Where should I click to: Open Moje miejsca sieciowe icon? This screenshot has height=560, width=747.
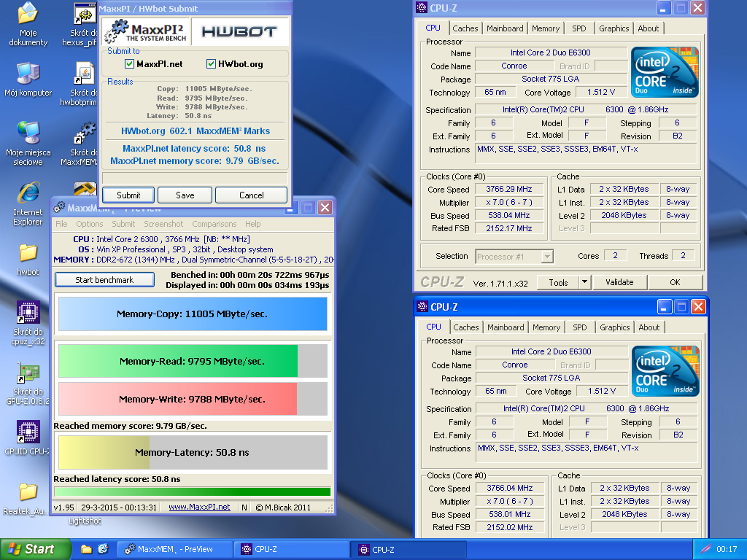[28, 144]
